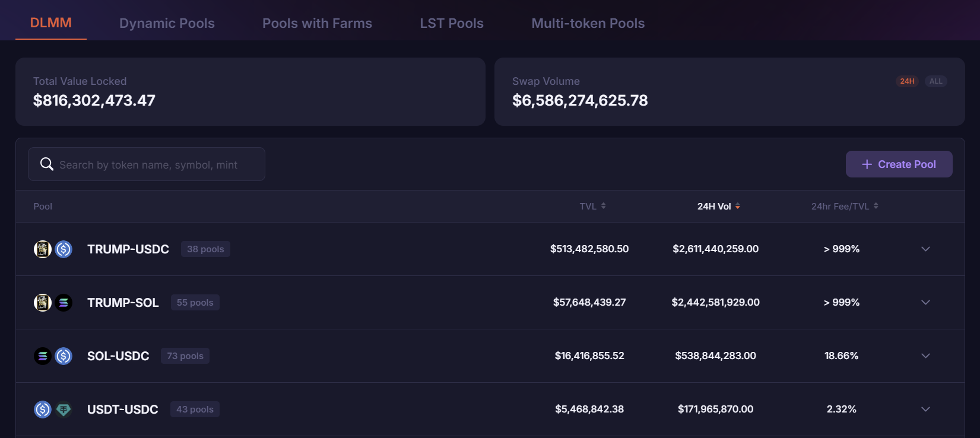Click the magnifier search icon
This screenshot has height=438, width=980.
[47, 164]
